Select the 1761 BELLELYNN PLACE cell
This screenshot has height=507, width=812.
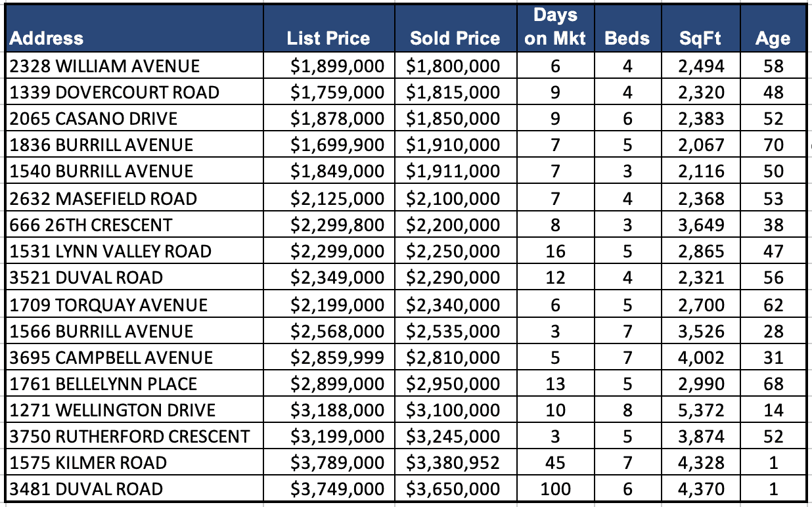tap(104, 384)
